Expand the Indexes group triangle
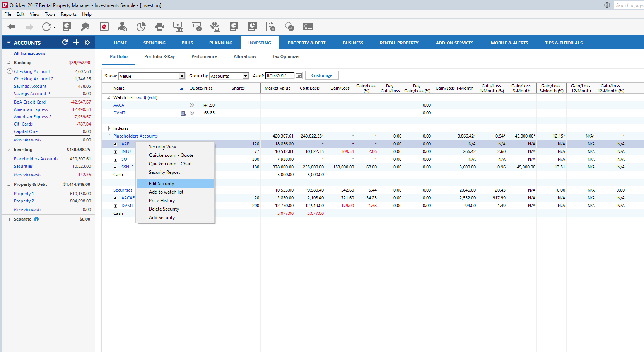 coord(109,128)
